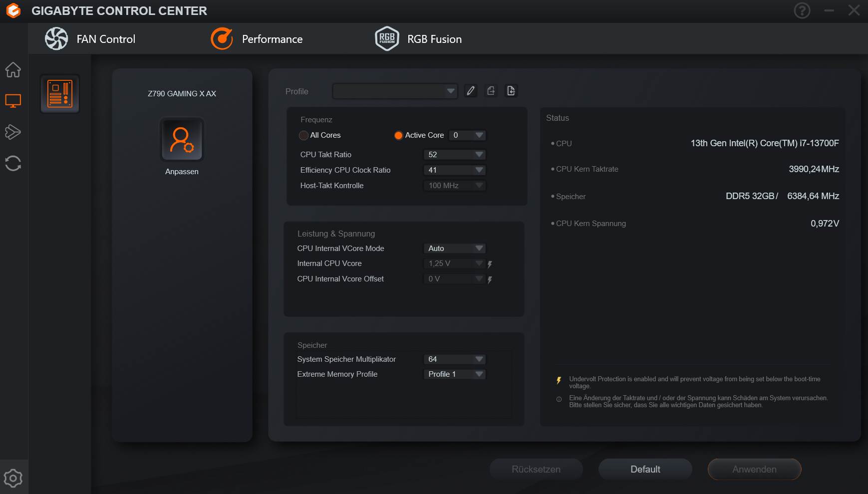Click the RGB Fusion badge icon
Image resolution: width=868 pixels, height=494 pixels.
(x=387, y=39)
